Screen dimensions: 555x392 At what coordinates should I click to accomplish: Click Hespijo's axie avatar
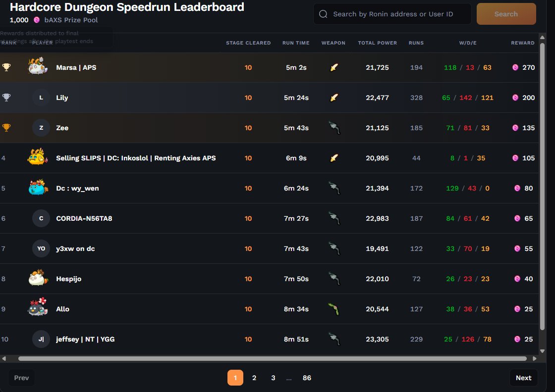click(38, 278)
